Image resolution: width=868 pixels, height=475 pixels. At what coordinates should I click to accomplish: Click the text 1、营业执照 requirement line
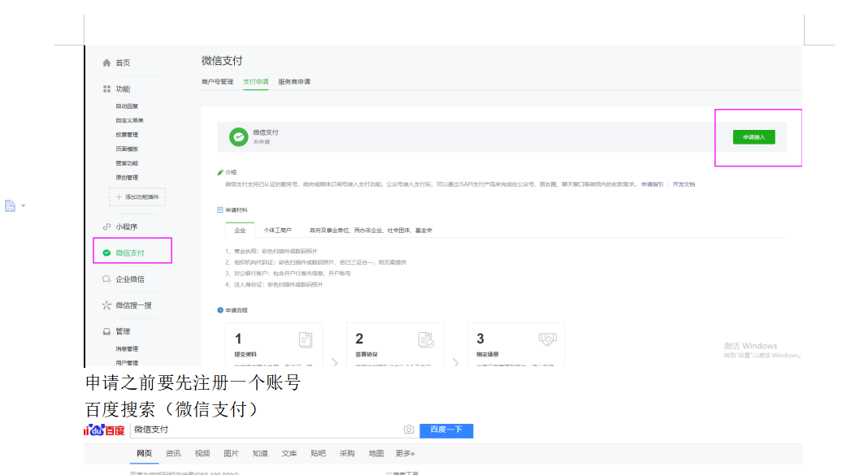click(x=271, y=251)
